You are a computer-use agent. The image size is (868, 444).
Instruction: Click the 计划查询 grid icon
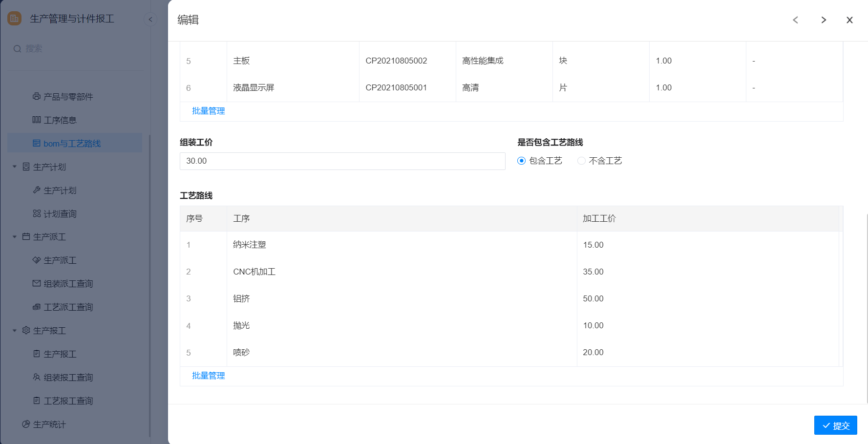tap(37, 213)
